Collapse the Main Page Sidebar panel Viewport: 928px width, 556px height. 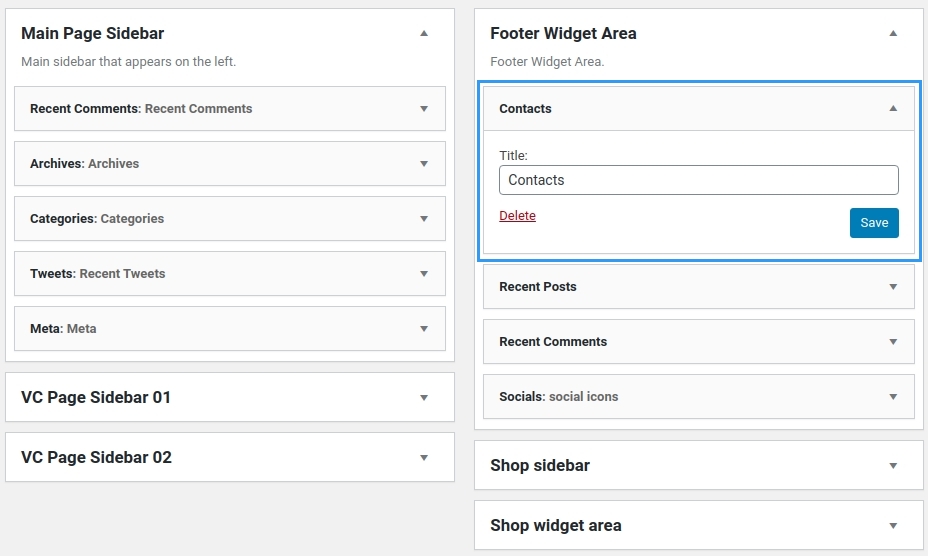tap(424, 33)
